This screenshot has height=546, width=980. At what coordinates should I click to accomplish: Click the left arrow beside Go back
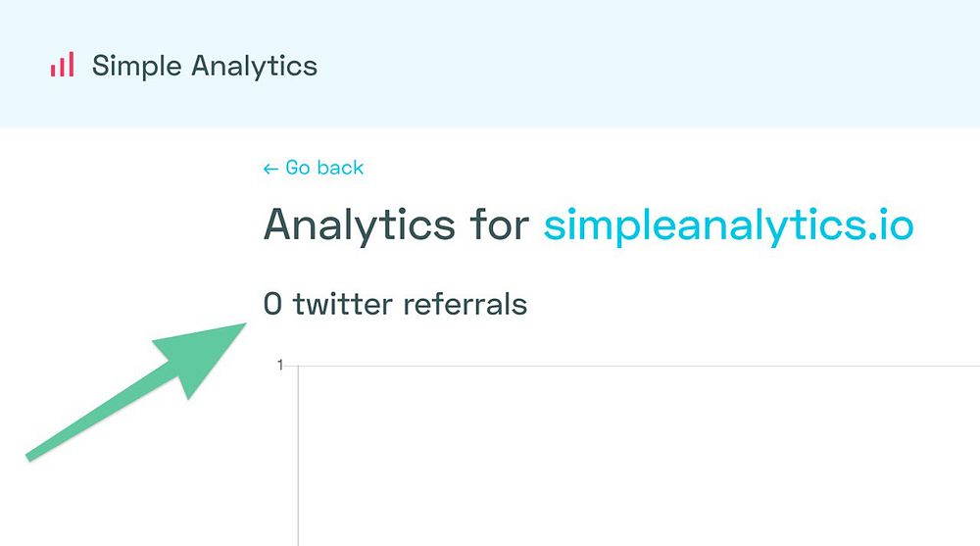click(270, 169)
